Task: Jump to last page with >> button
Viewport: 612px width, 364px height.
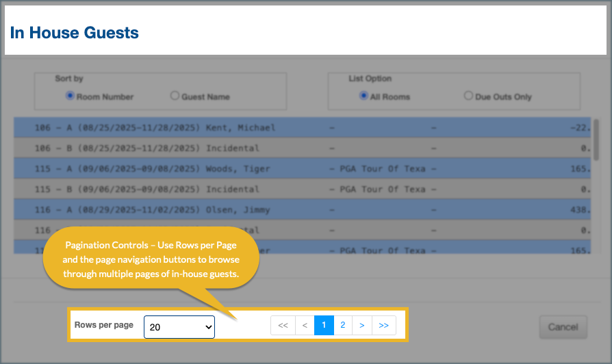Action: [383, 326]
